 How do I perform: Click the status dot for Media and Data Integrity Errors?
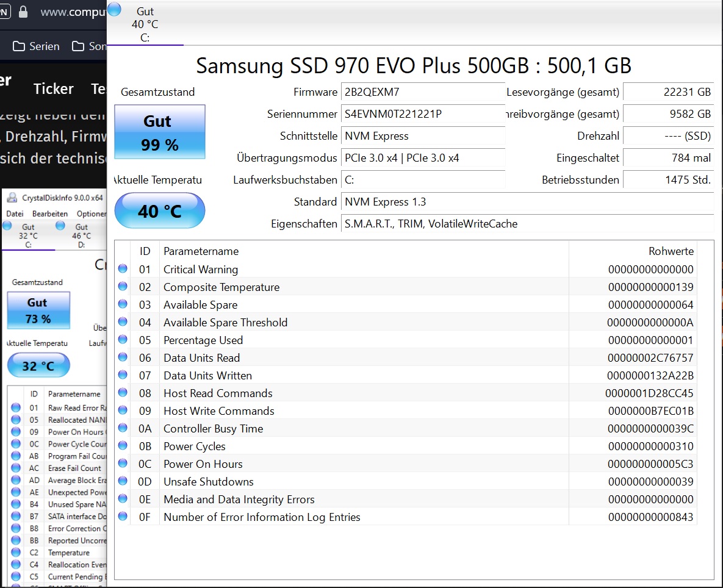coord(123,498)
